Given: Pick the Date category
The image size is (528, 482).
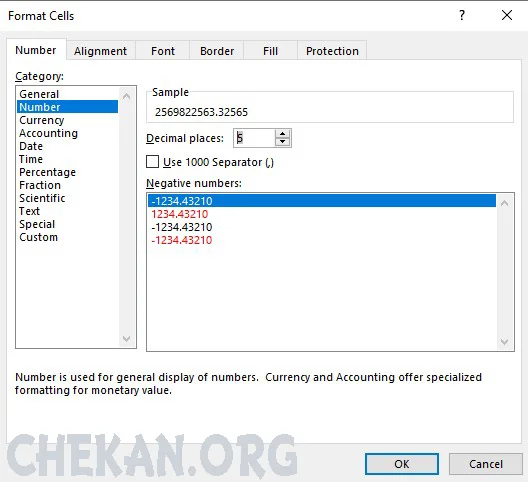Looking at the screenshot, I should (x=67, y=146).
